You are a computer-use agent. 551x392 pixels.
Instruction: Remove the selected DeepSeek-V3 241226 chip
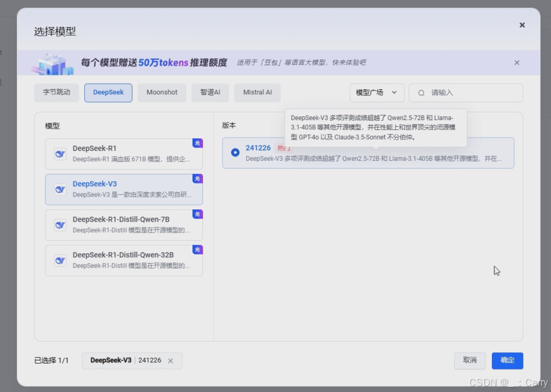[x=170, y=361]
